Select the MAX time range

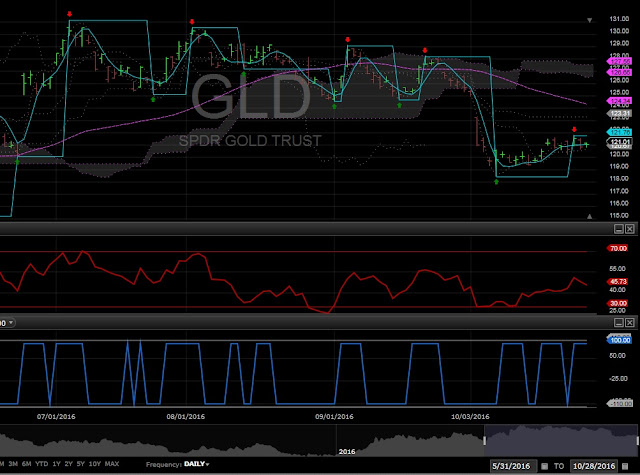click(x=112, y=464)
